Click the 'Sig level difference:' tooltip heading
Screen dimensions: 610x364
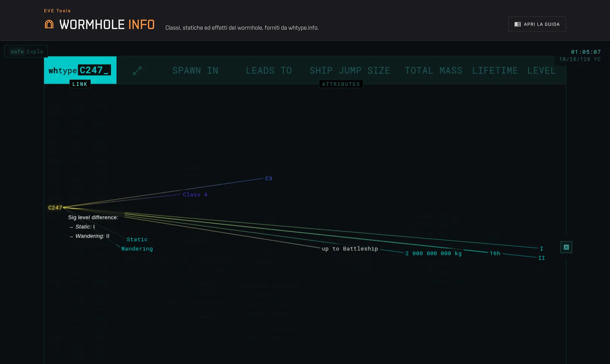[x=93, y=217]
